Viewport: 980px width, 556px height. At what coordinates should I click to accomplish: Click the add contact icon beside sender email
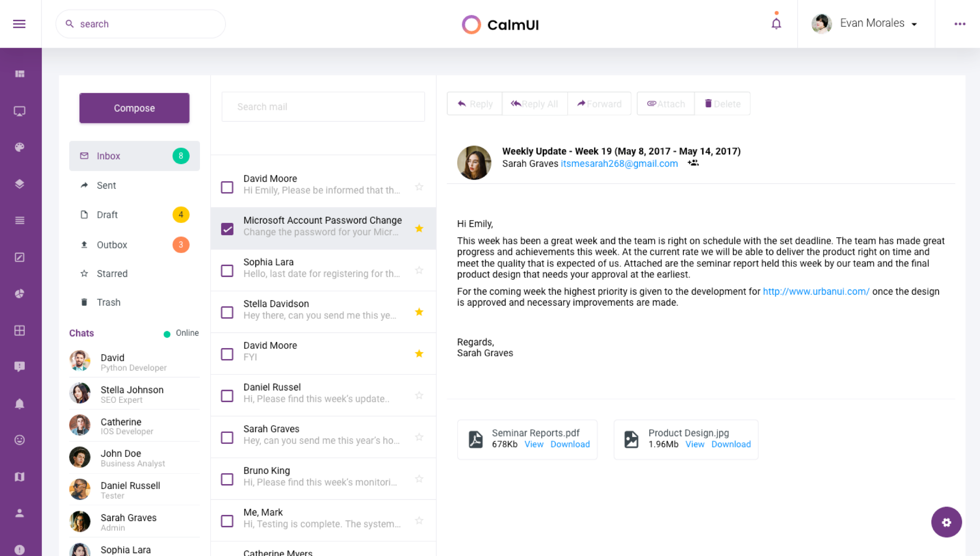(x=693, y=163)
